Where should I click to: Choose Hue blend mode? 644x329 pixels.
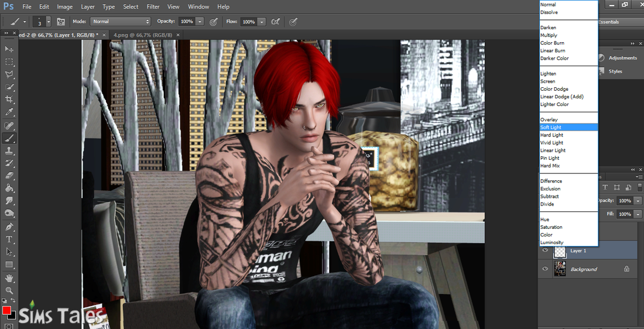pos(568,220)
